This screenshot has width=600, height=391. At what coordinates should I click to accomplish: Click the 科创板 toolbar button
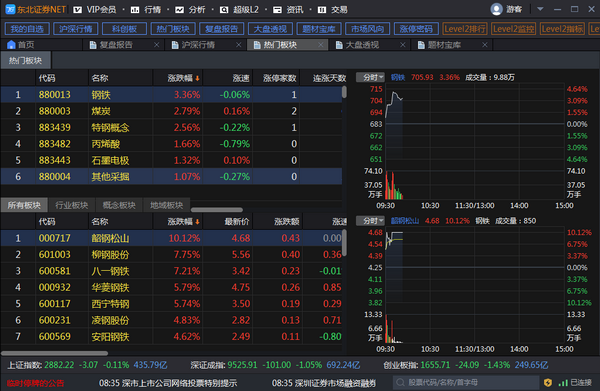[x=124, y=29]
